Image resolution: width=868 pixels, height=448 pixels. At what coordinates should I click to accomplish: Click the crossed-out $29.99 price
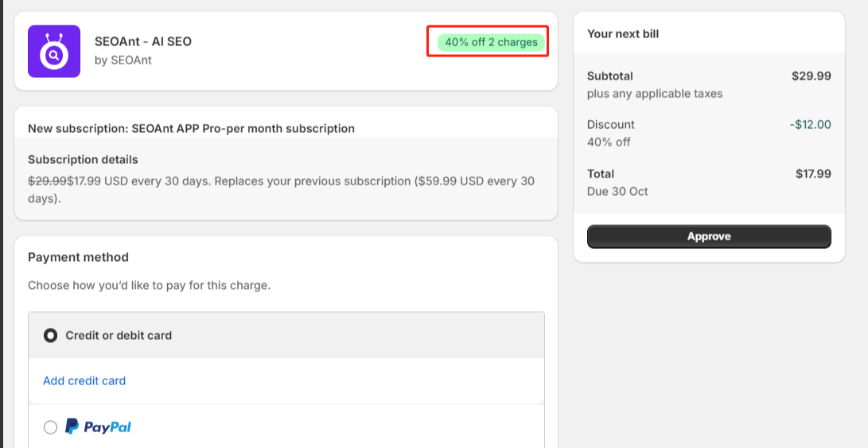tap(47, 181)
